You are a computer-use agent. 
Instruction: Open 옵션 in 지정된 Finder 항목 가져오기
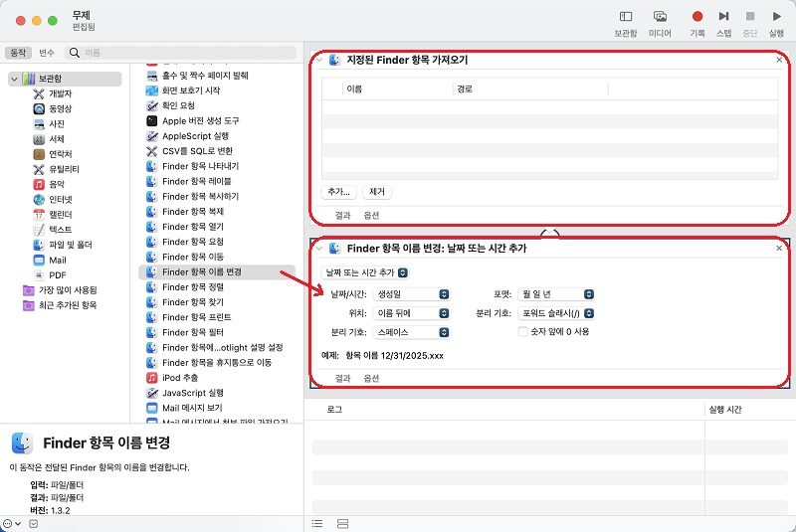pyautogui.click(x=371, y=215)
